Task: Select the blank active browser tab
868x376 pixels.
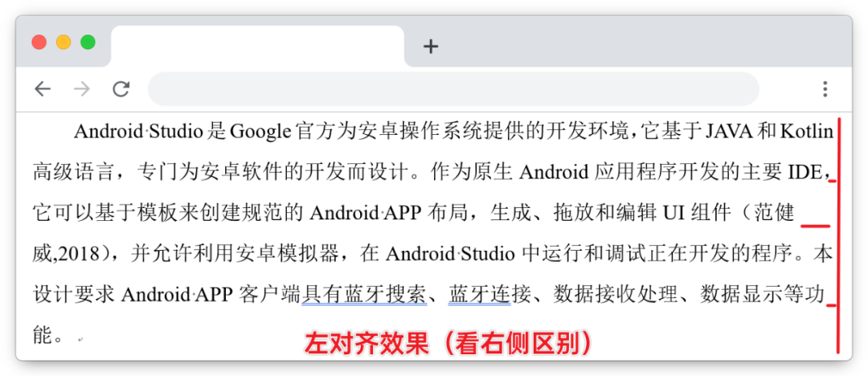Action: 257,47
